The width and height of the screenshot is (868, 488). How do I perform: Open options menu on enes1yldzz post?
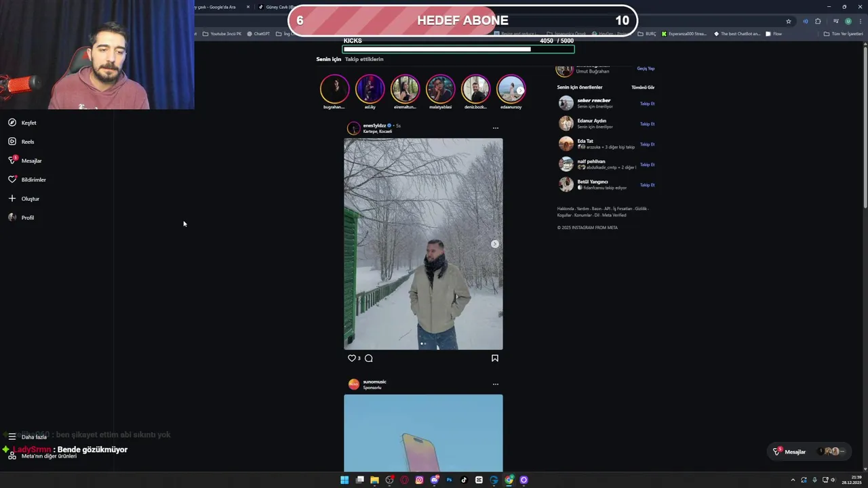[496, 128]
